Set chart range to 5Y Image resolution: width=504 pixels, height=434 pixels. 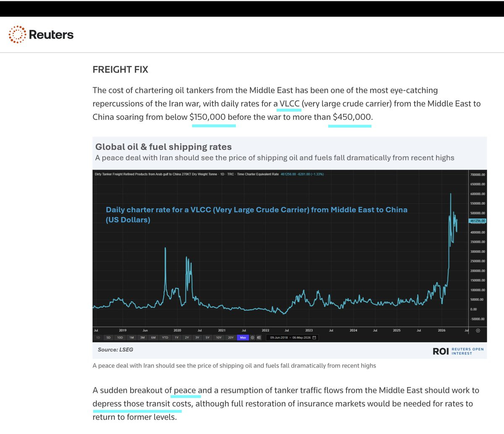click(x=207, y=337)
